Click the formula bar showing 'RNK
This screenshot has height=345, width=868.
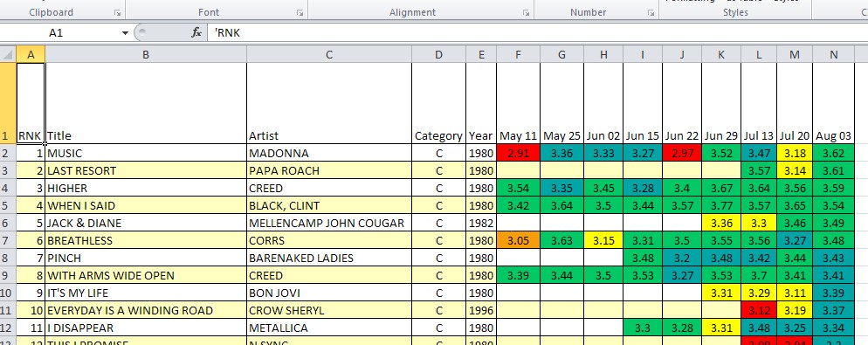(x=537, y=33)
